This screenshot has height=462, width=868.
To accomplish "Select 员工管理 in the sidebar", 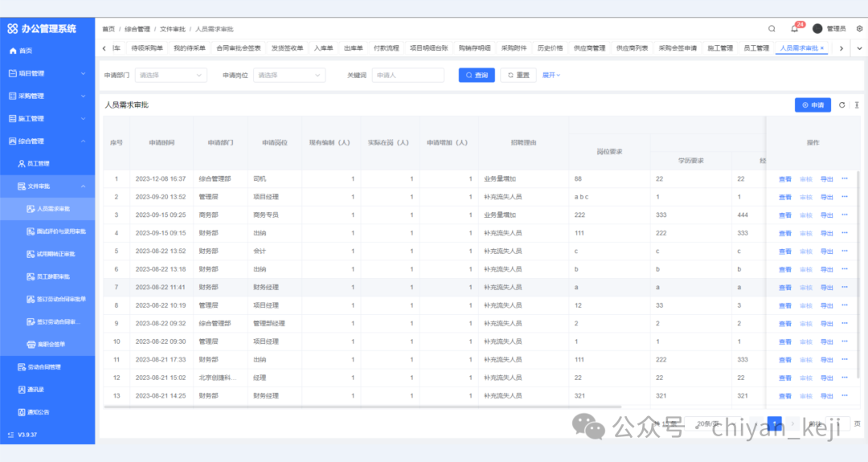I will point(39,164).
